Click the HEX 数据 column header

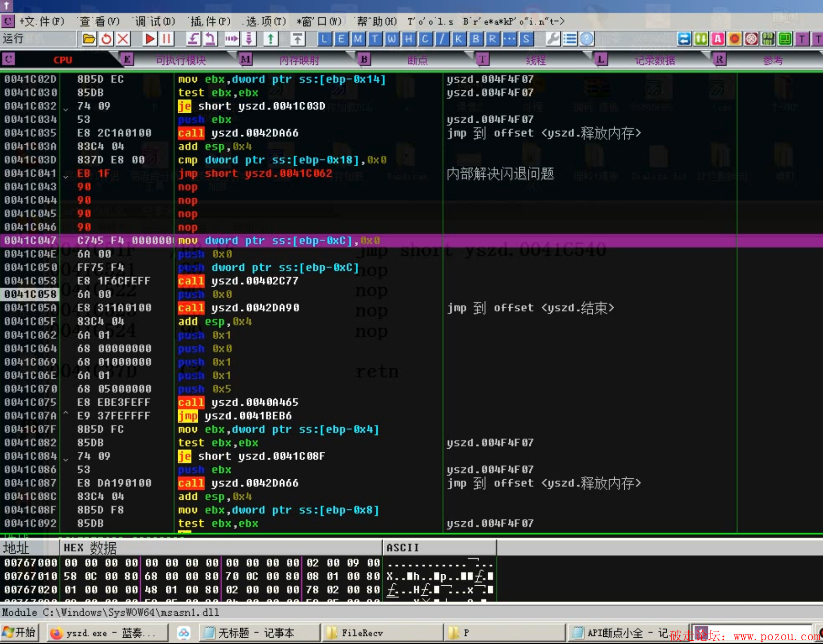point(221,547)
